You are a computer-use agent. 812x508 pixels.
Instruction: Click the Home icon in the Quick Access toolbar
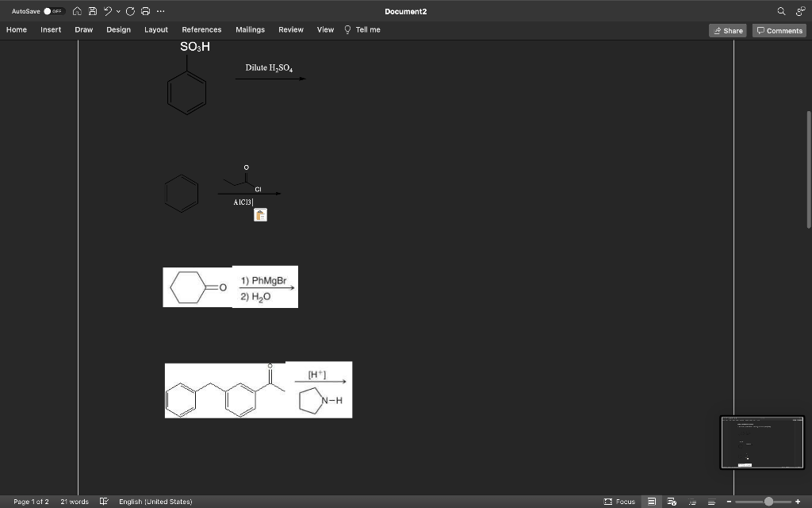77,11
